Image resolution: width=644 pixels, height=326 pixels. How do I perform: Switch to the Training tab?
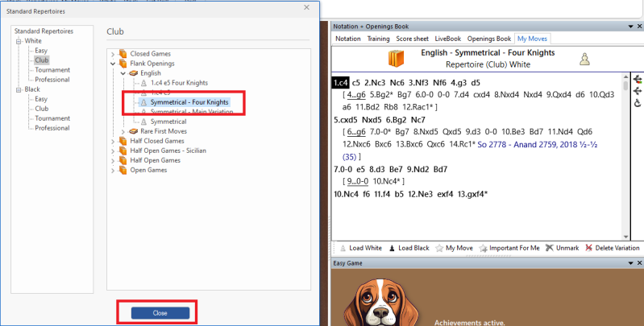coord(378,39)
